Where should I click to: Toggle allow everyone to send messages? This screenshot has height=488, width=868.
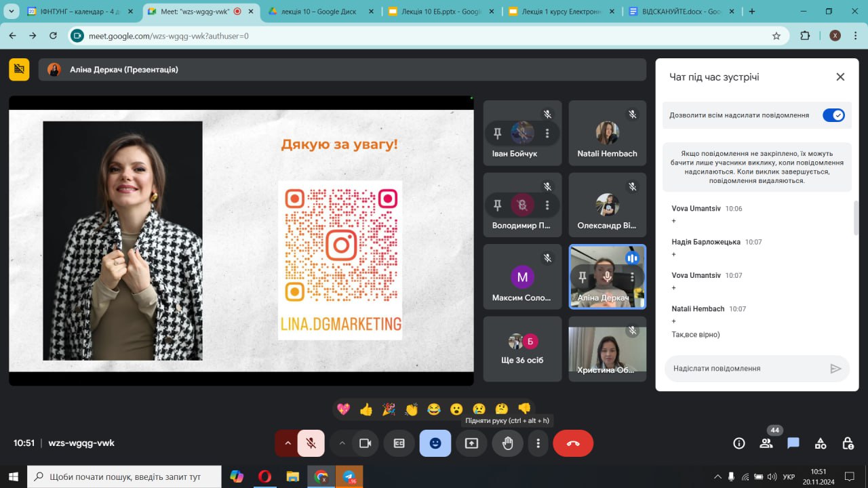coord(833,115)
